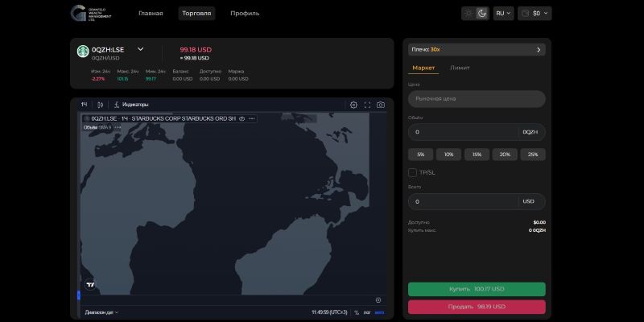The height and width of the screenshot is (322, 644).
Task: Click the Starbucks asset logo icon
Action: (83, 52)
